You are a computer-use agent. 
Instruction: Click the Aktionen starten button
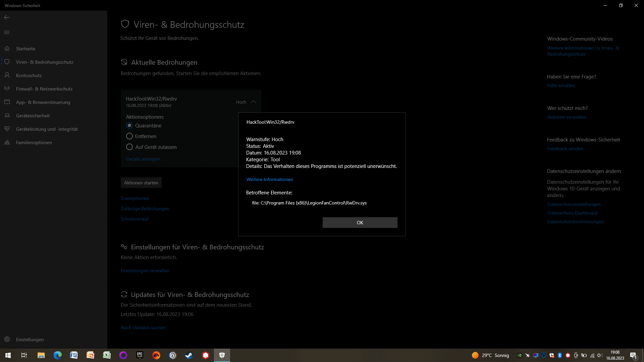(141, 183)
